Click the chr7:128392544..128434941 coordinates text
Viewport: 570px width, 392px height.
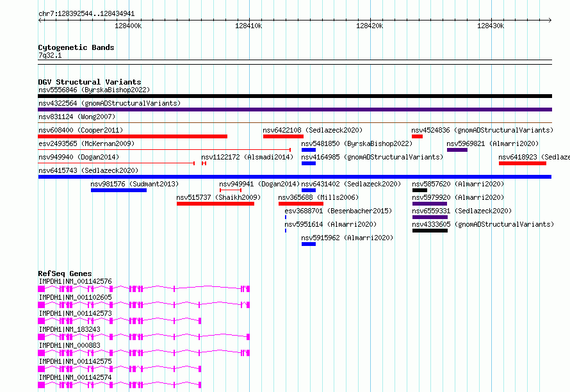click(x=86, y=14)
